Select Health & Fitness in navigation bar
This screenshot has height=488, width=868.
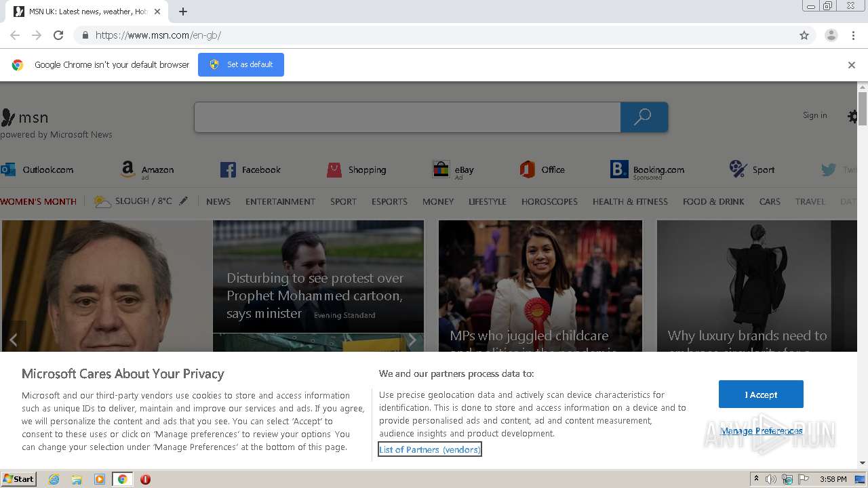(x=630, y=201)
